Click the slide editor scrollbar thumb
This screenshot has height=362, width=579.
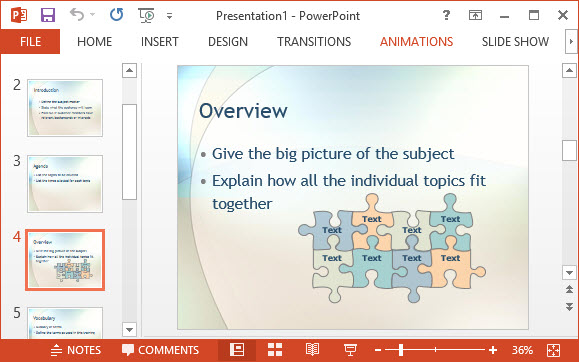pyautogui.click(x=569, y=150)
